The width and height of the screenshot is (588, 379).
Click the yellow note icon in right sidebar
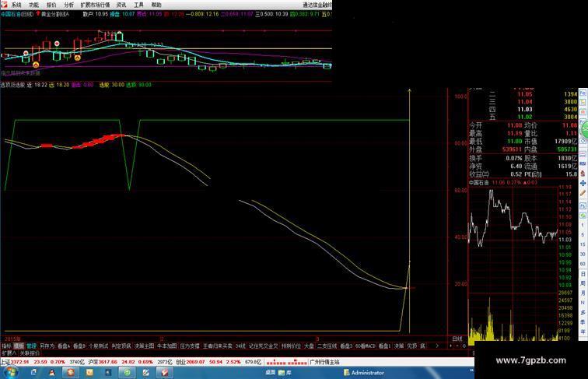(583, 103)
